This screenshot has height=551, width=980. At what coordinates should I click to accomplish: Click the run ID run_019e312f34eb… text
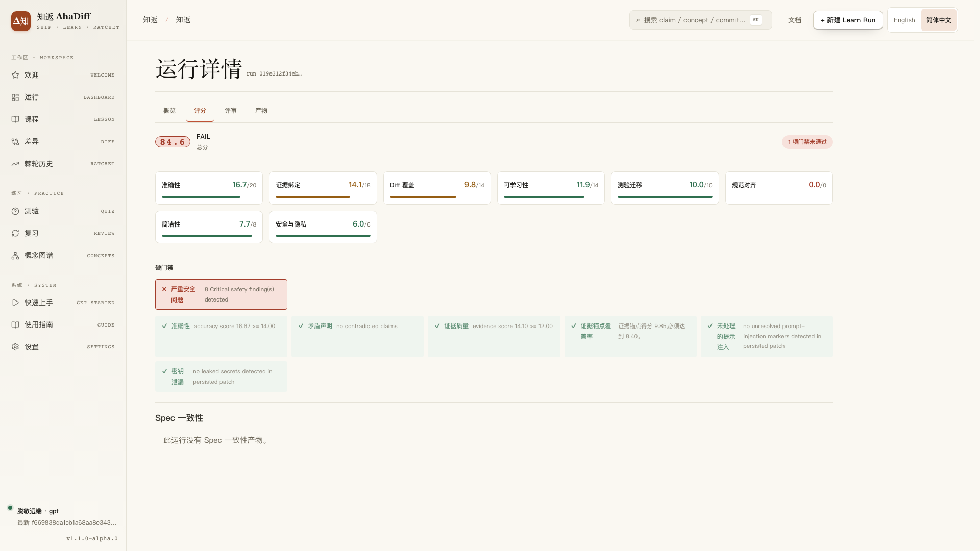pos(274,74)
